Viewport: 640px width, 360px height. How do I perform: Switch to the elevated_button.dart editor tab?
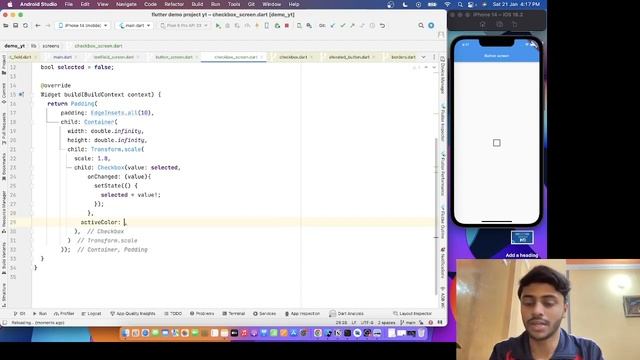[349, 57]
